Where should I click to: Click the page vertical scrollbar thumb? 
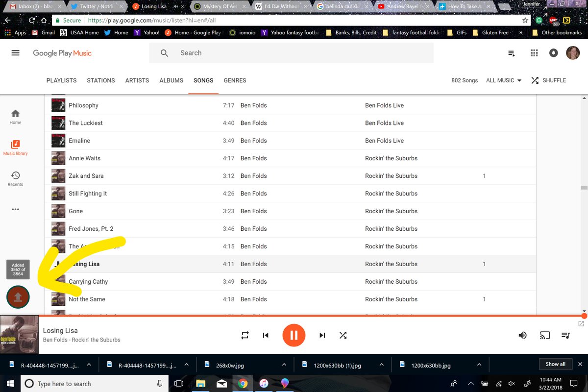coord(584,187)
